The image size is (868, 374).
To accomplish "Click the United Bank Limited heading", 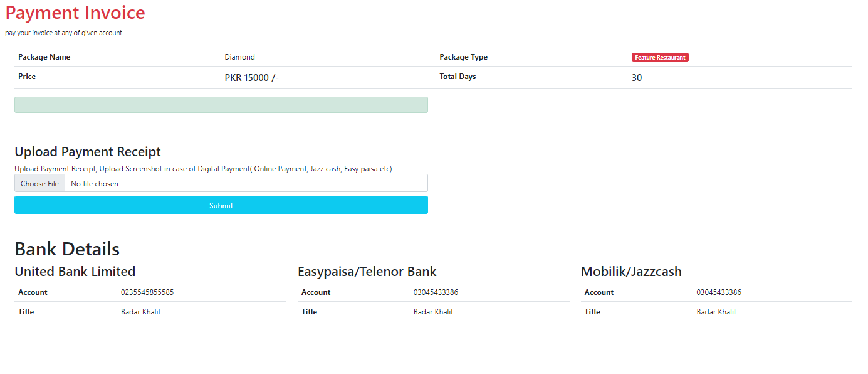I will [75, 272].
